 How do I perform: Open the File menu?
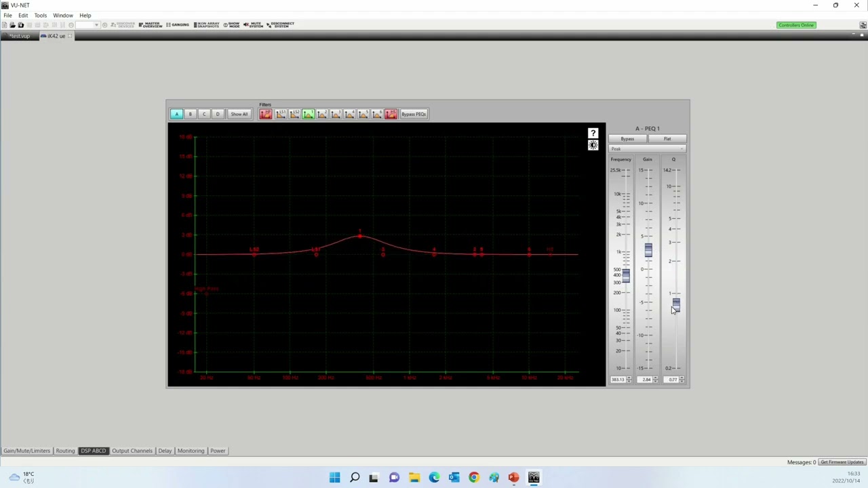[7, 15]
